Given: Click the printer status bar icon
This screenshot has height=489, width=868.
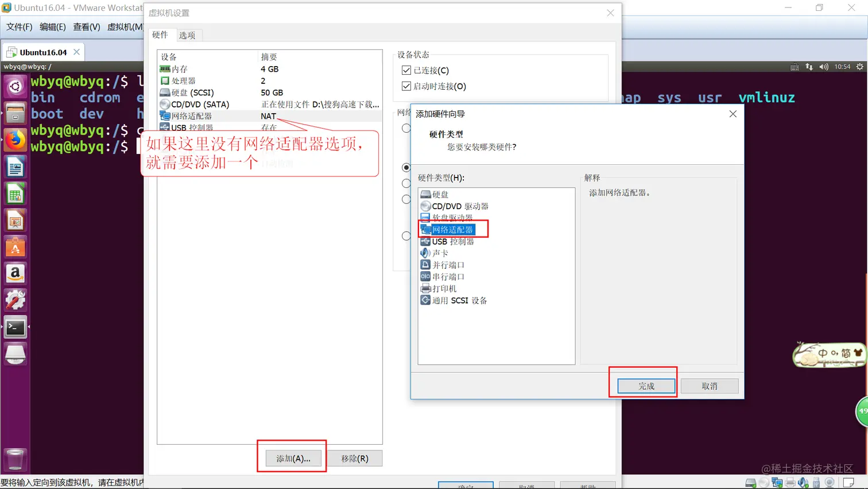Looking at the screenshot, I should (x=790, y=483).
